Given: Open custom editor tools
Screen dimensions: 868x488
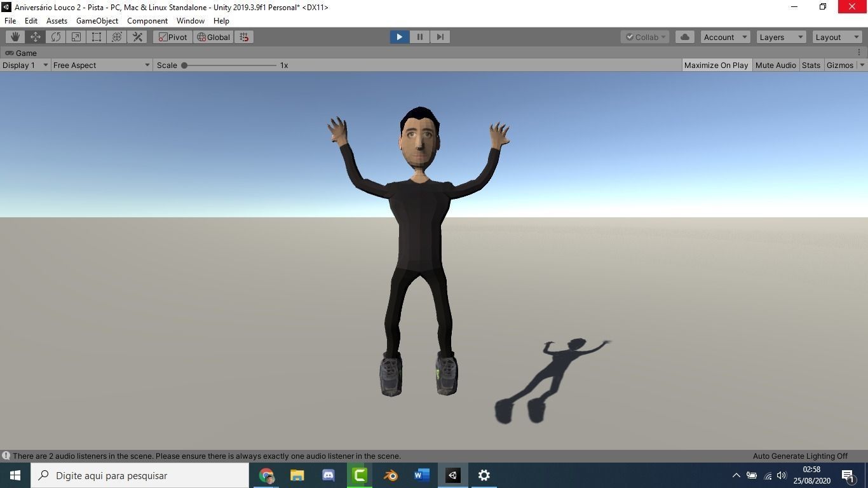Looking at the screenshot, I should (x=137, y=37).
